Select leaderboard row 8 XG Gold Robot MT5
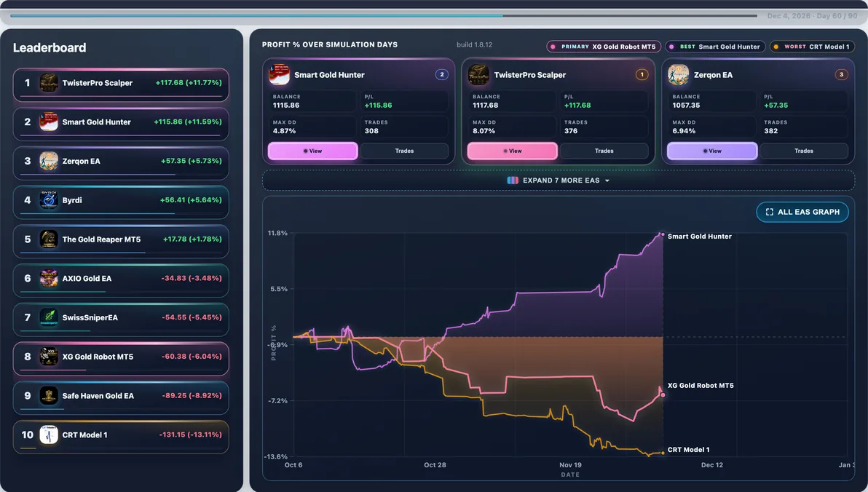 point(121,358)
